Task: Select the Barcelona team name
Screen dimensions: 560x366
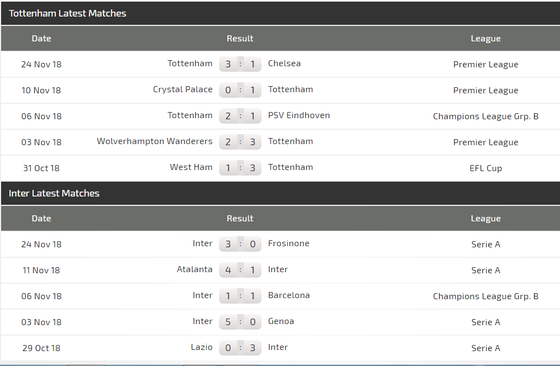Action: pos(289,295)
